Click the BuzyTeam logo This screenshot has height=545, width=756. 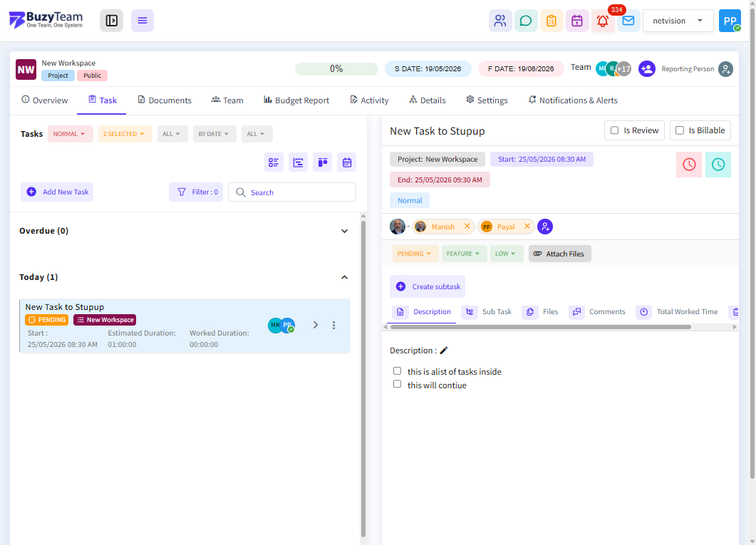(x=46, y=20)
